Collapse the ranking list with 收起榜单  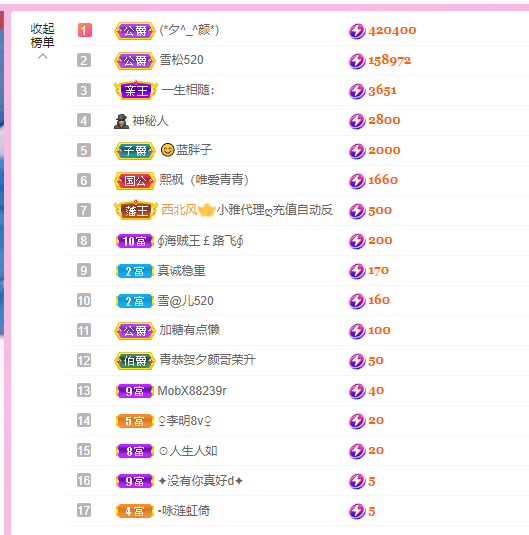[42, 35]
